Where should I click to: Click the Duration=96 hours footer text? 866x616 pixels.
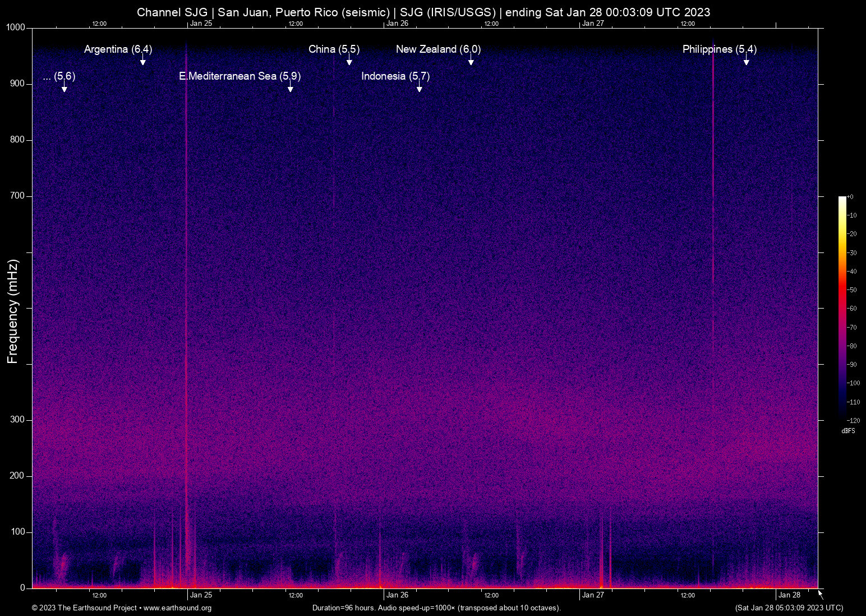click(436, 608)
